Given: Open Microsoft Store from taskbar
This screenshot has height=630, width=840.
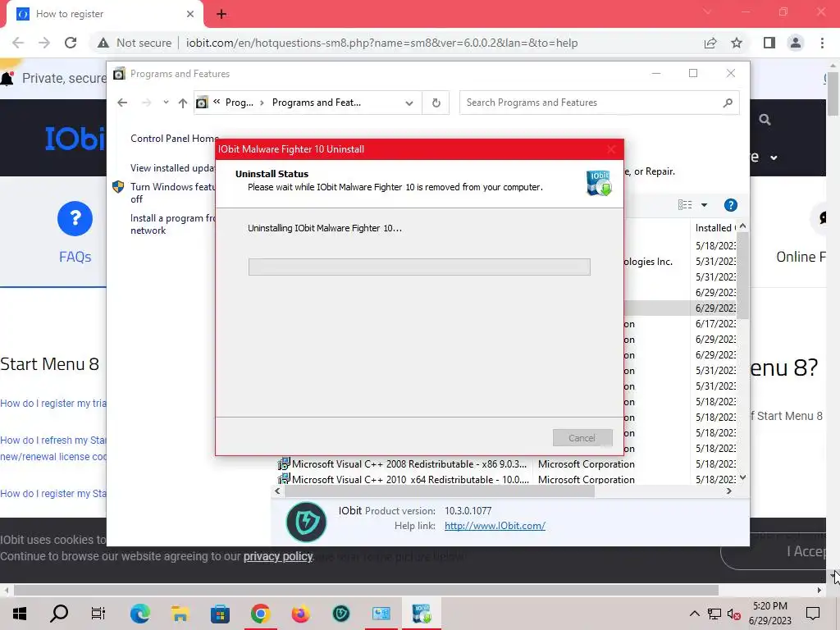Looking at the screenshot, I should (x=220, y=614).
